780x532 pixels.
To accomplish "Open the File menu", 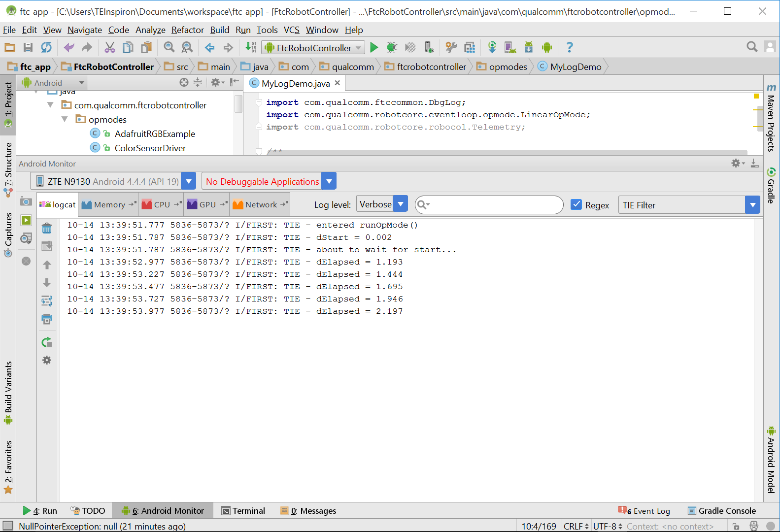I will pos(9,30).
